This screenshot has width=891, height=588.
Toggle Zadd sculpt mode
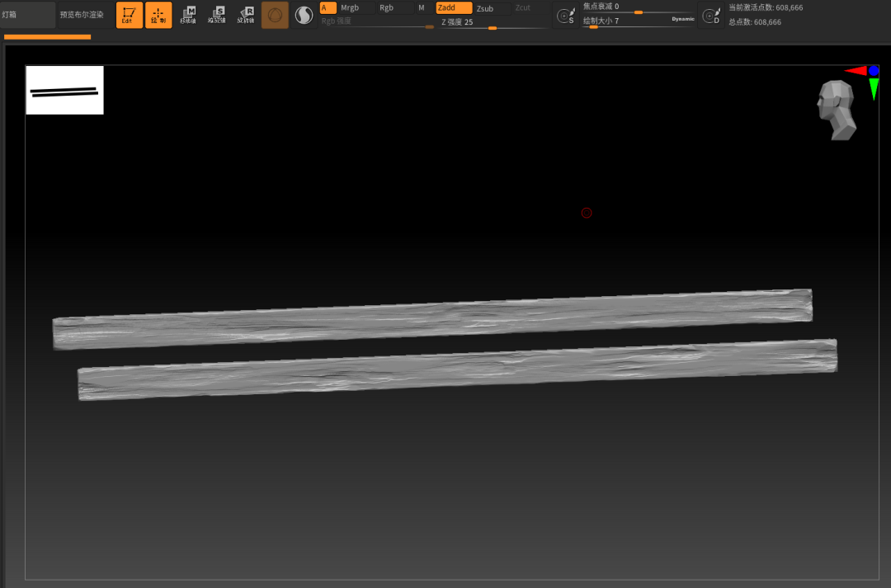click(454, 8)
